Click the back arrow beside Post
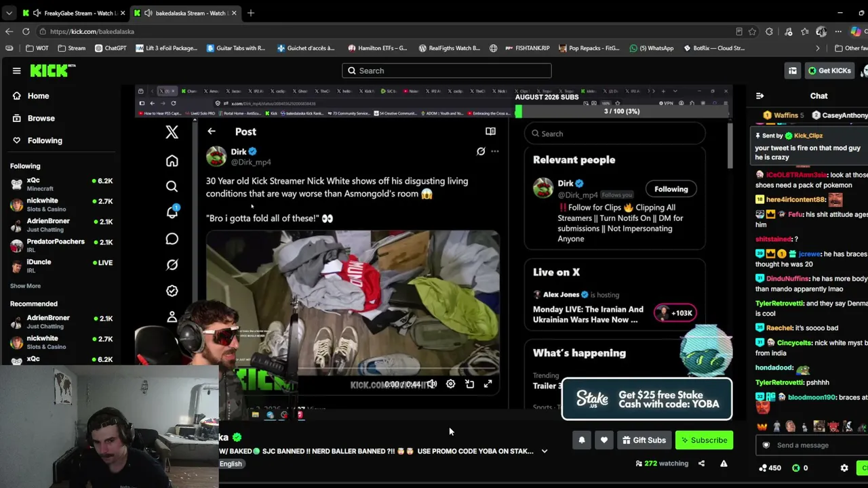 tap(212, 131)
